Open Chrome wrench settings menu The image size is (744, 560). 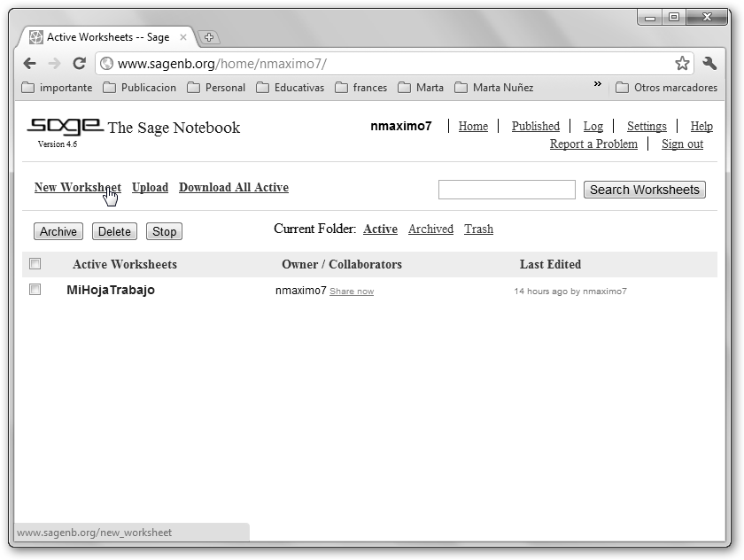coord(709,64)
